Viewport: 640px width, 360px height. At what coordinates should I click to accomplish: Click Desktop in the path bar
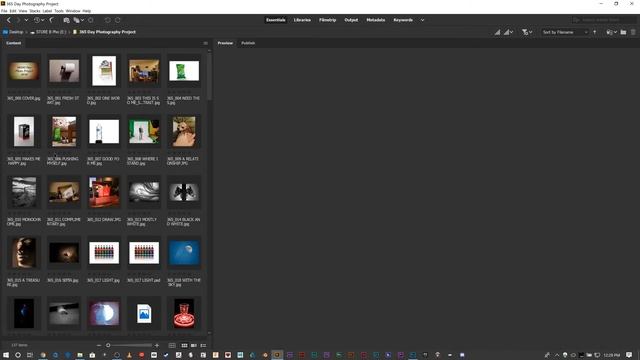pyautogui.click(x=13, y=32)
